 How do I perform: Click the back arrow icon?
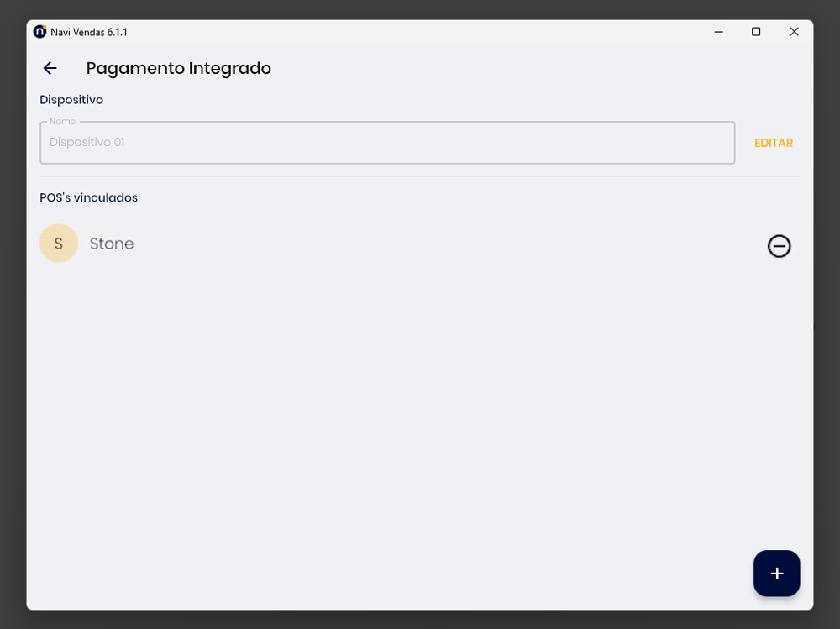(50, 68)
